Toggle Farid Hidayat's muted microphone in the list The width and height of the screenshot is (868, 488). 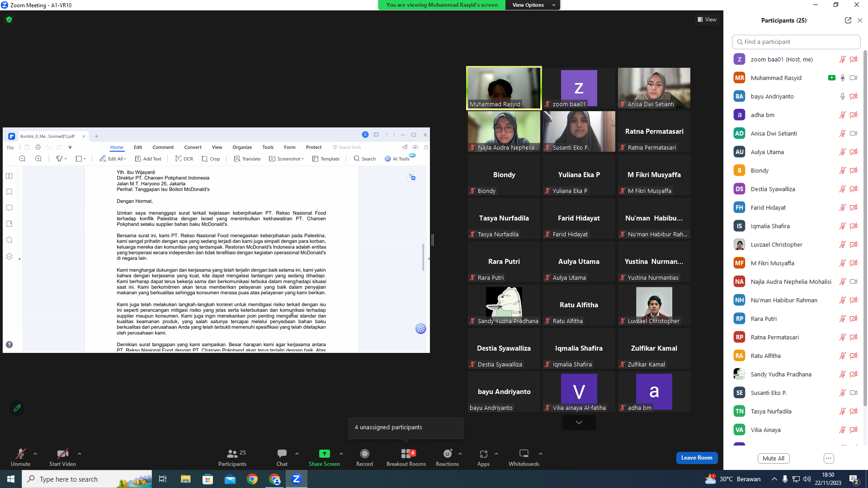click(x=843, y=207)
